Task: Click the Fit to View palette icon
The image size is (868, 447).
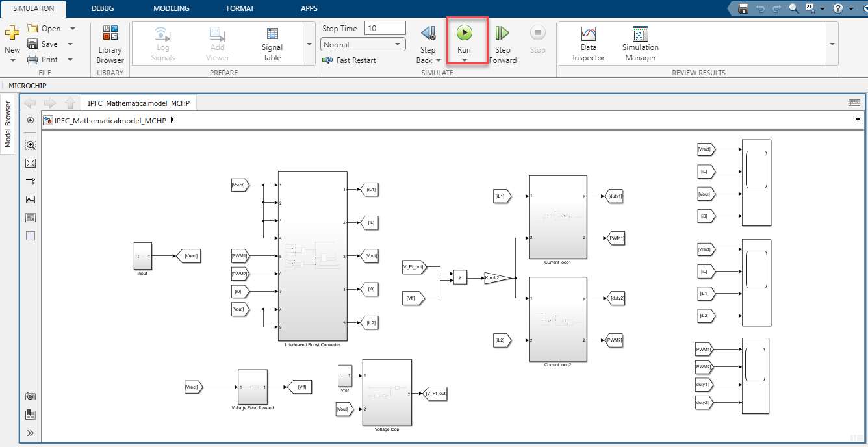Action: pyautogui.click(x=31, y=163)
